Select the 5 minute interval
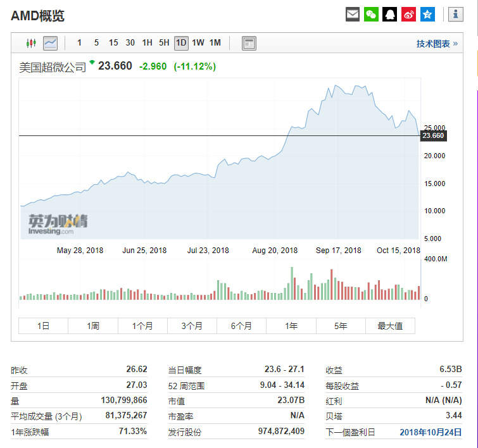 click(96, 42)
